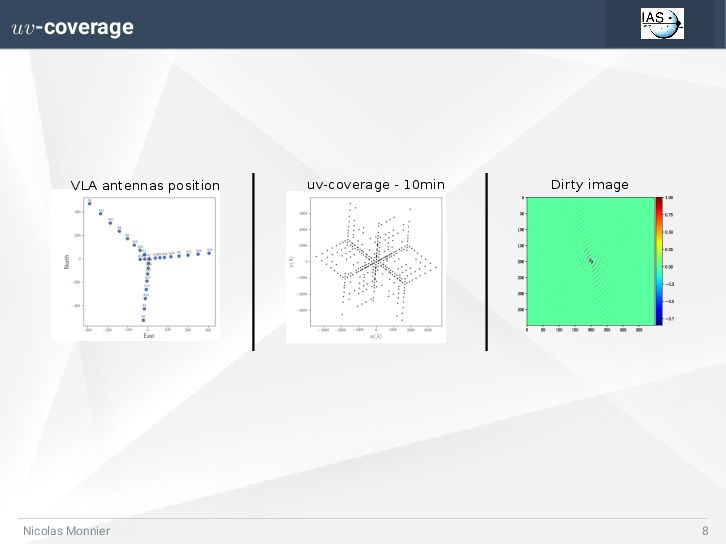Click the IAS logo in the header
The height and width of the screenshot is (544, 726).
pos(662,23)
